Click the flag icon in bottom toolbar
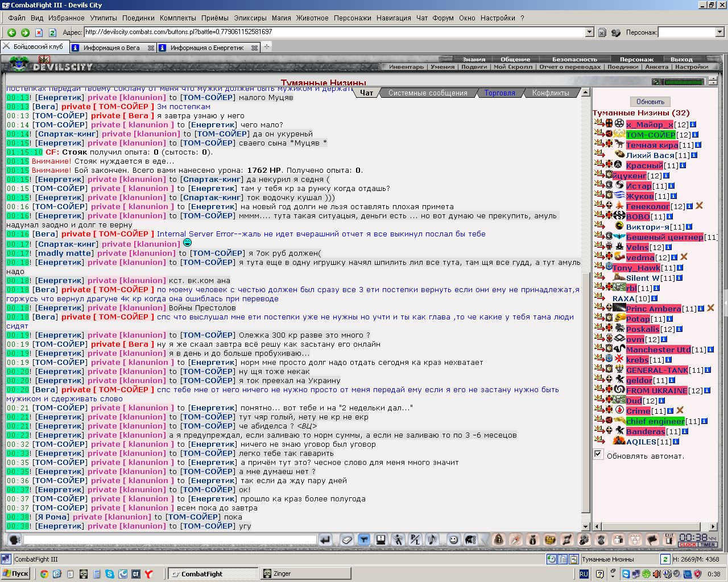728x582 pixels. tap(652, 539)
